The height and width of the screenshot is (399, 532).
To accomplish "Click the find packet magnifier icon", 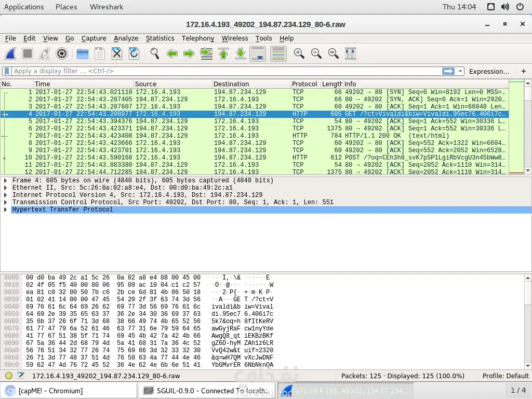I will pyautogui.click(x=155, y=54).
